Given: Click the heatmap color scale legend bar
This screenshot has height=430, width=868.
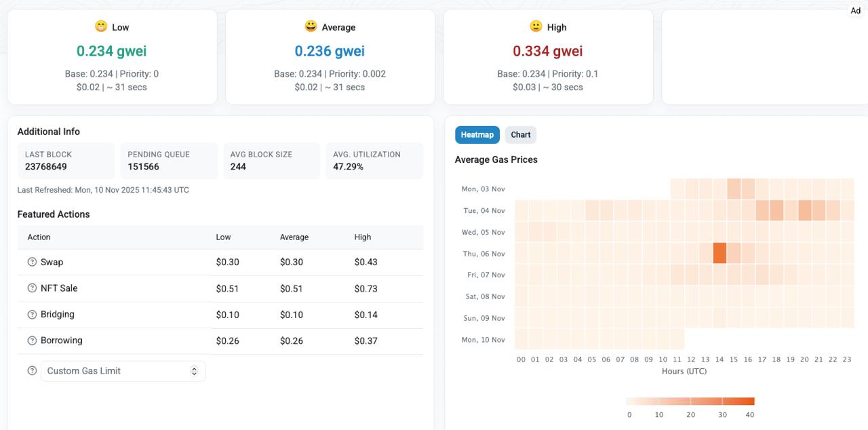Looking at the screenshot, I should (690, 401).
